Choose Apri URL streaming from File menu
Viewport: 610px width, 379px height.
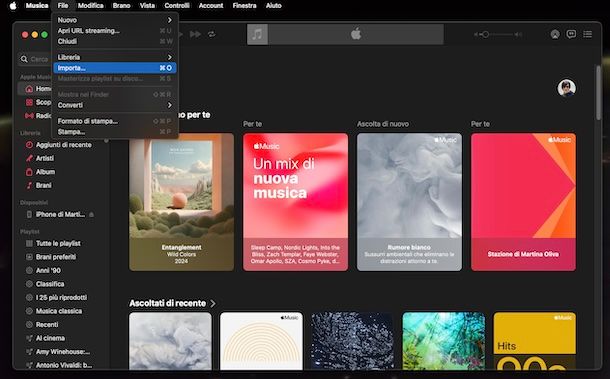(x=115, y=31)
